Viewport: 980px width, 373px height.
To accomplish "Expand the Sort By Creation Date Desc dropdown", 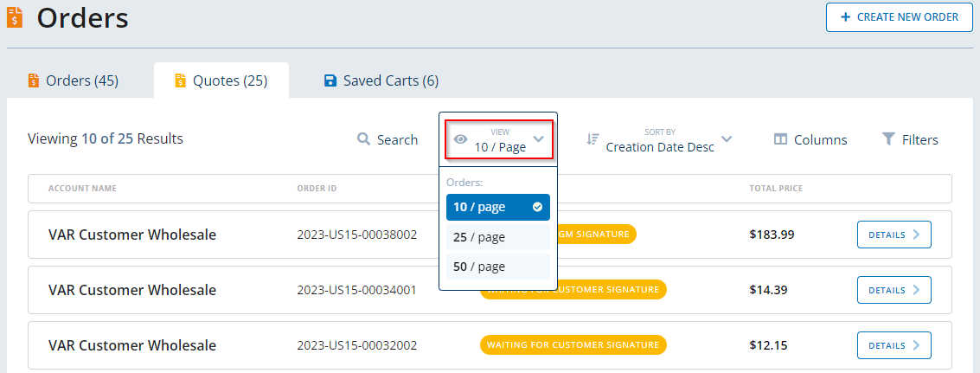I will pos(660,146).
